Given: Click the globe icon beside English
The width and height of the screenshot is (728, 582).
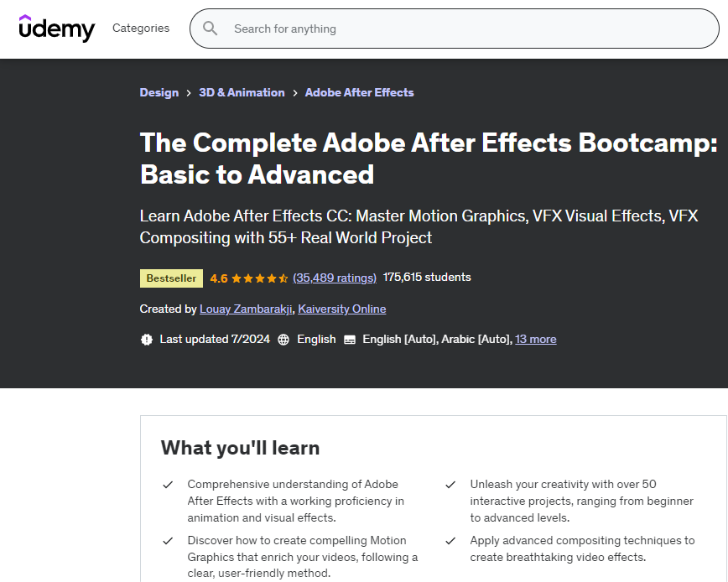Looking at the screenshot, I should point(283,339).
